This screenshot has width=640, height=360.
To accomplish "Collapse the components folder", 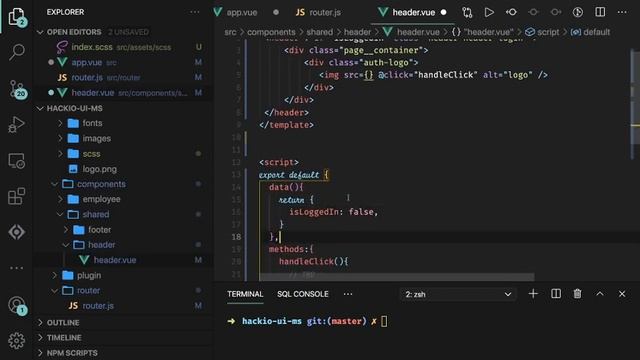I will pos(54,184).
